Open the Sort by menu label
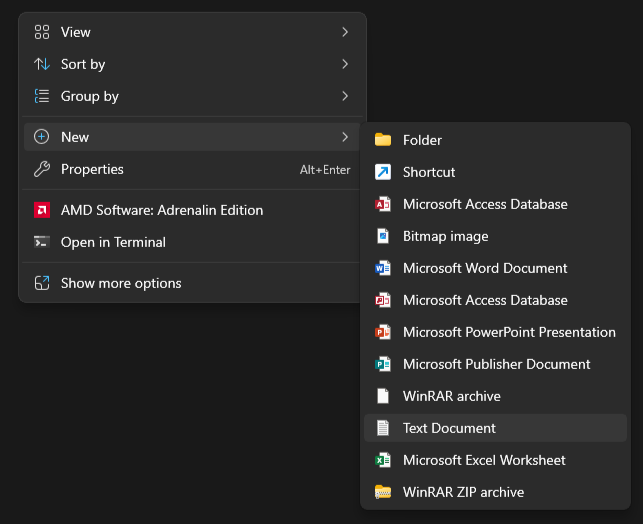Viewport: 643px width, 524px height. coord(83,64)
